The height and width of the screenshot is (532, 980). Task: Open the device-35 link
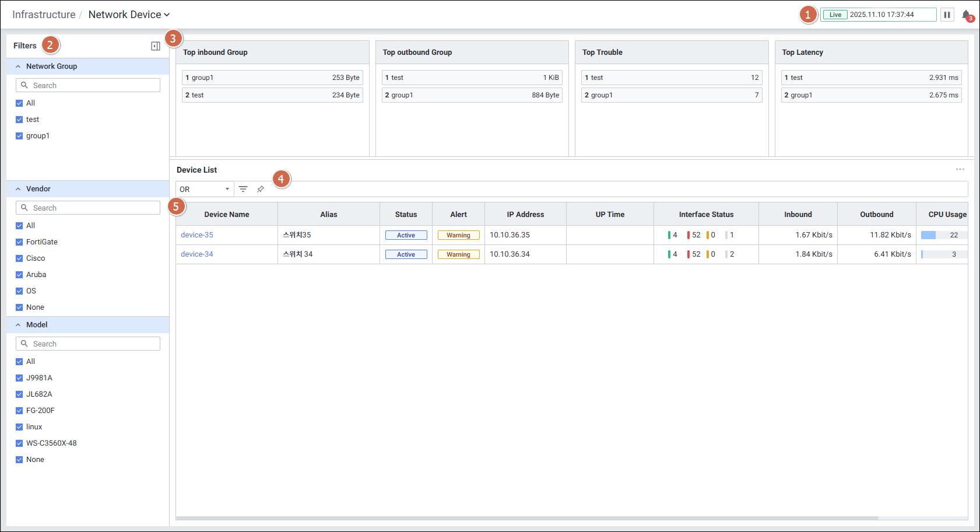coord(197,235)
